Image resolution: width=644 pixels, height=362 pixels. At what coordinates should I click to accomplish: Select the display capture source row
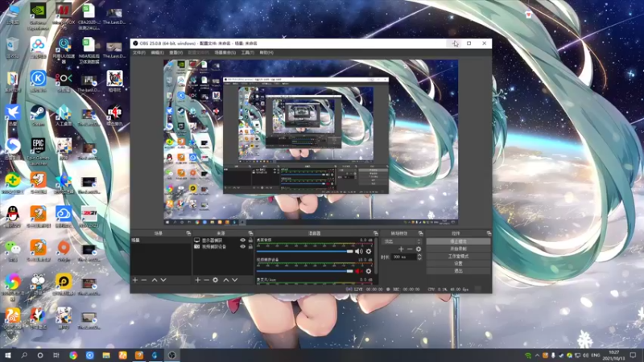click(223, 241)
